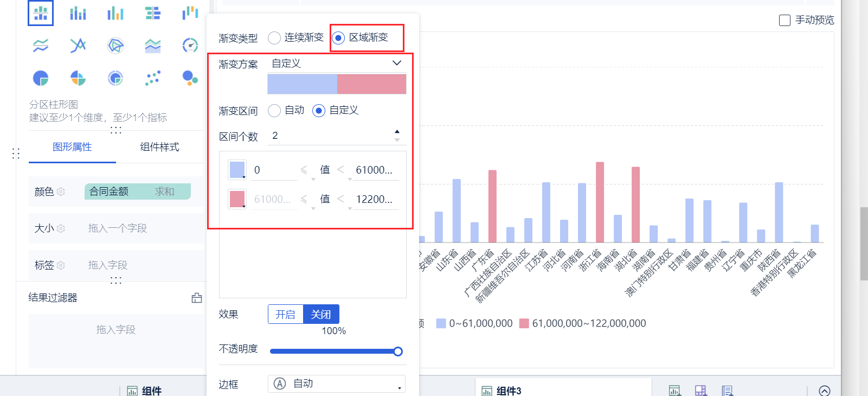Open the 组件 tab at the bottom
The width and height of the screenshot is (868, 396).
click(145, 391)
